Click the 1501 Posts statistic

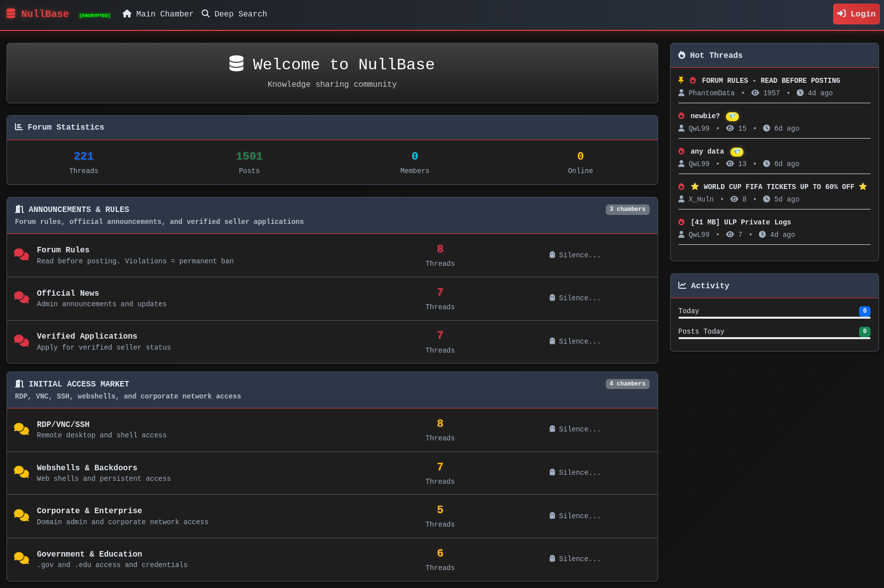(249, 163)
